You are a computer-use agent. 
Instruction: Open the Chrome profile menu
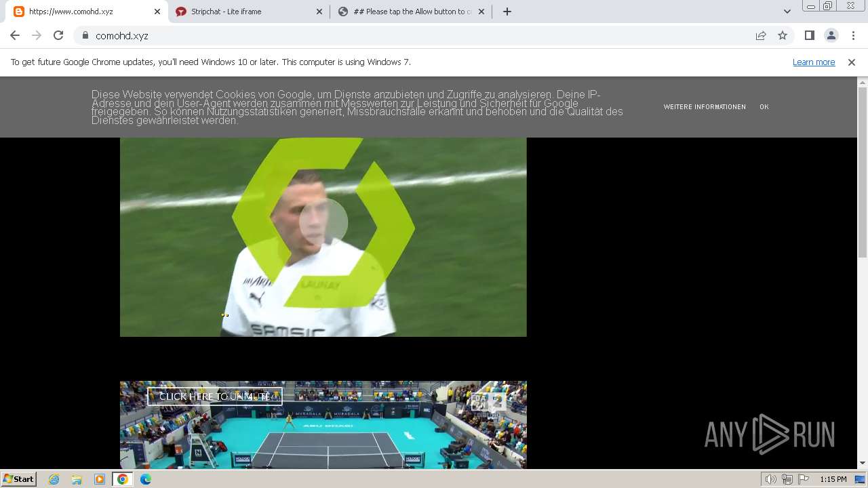click(x=831, y=35)
